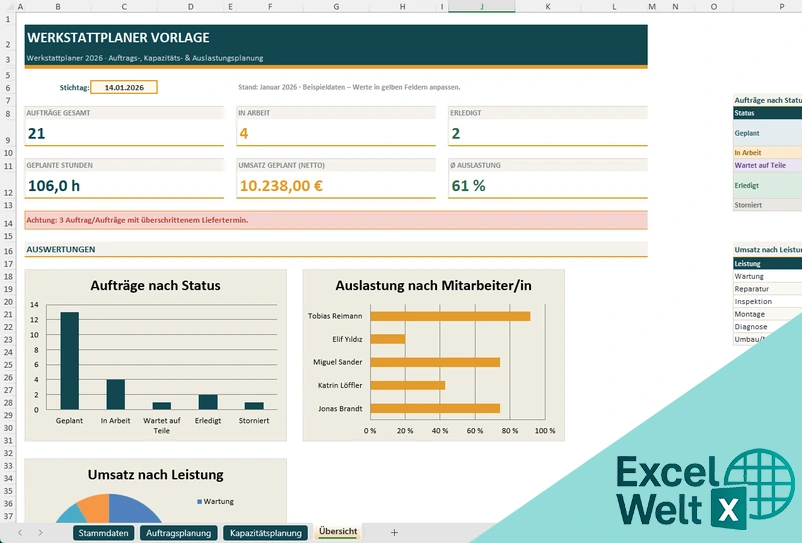
Task: Click the Wartung legend entry in pie chart
Action: 215,502
